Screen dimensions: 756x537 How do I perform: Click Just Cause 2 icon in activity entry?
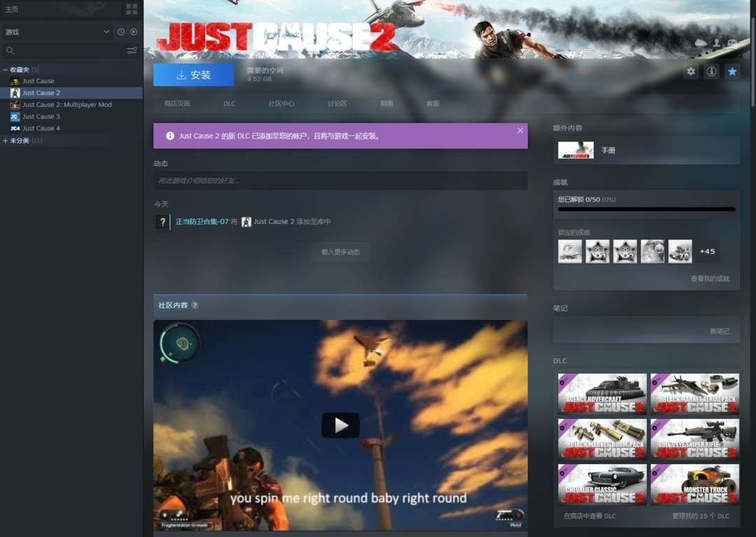[246, 222]
